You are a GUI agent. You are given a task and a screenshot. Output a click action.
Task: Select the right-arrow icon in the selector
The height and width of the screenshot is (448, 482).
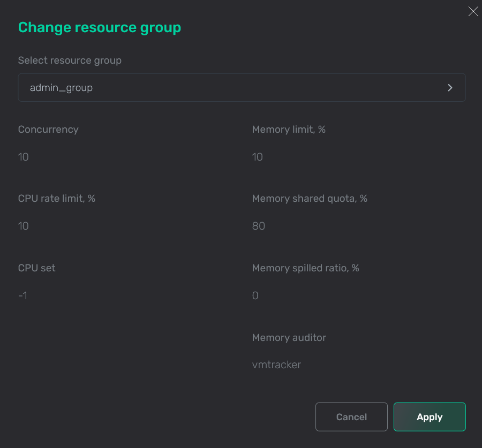point(450,87)
